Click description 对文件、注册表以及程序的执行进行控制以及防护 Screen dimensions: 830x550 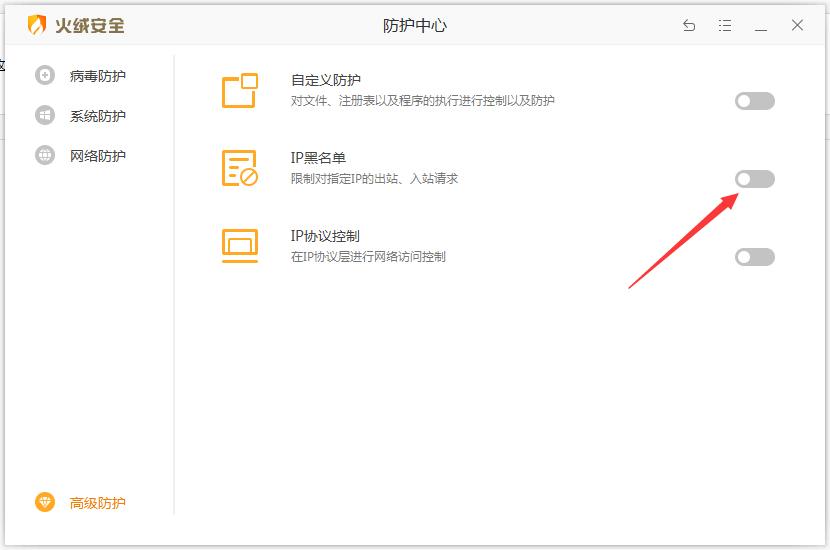tap(422, 101)
